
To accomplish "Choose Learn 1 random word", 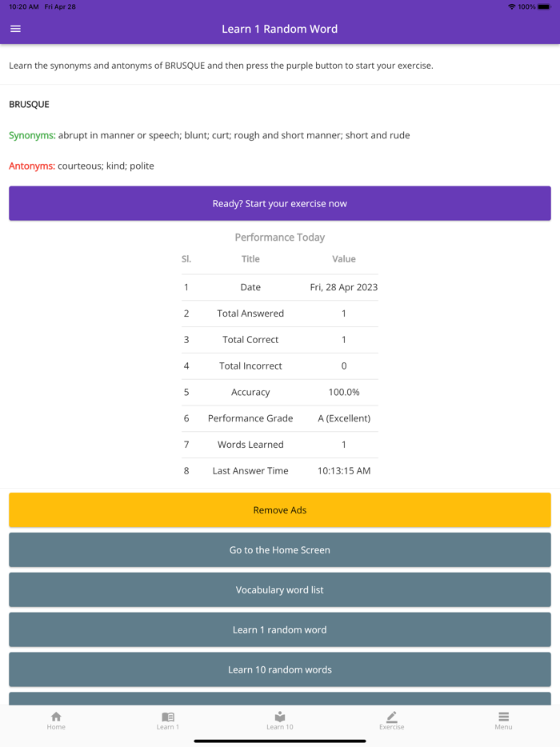I will [x=279, y=629].
